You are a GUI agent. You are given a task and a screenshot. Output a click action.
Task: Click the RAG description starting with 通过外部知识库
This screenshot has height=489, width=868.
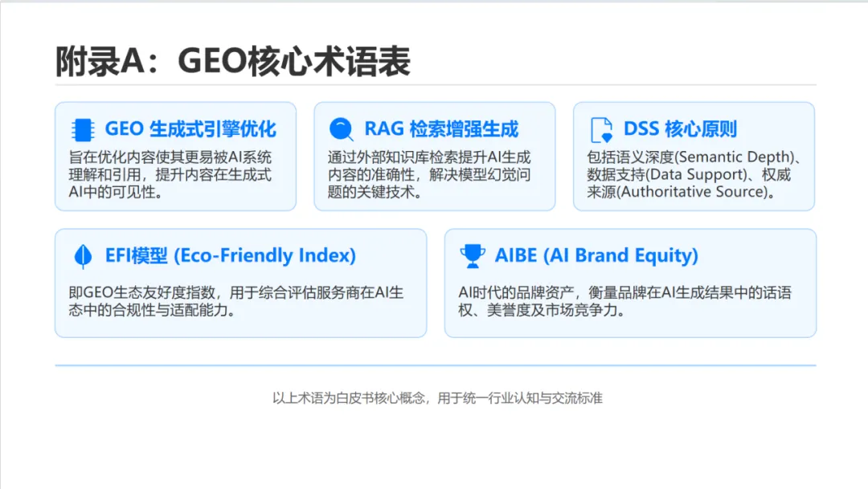[x=429, y=174]
